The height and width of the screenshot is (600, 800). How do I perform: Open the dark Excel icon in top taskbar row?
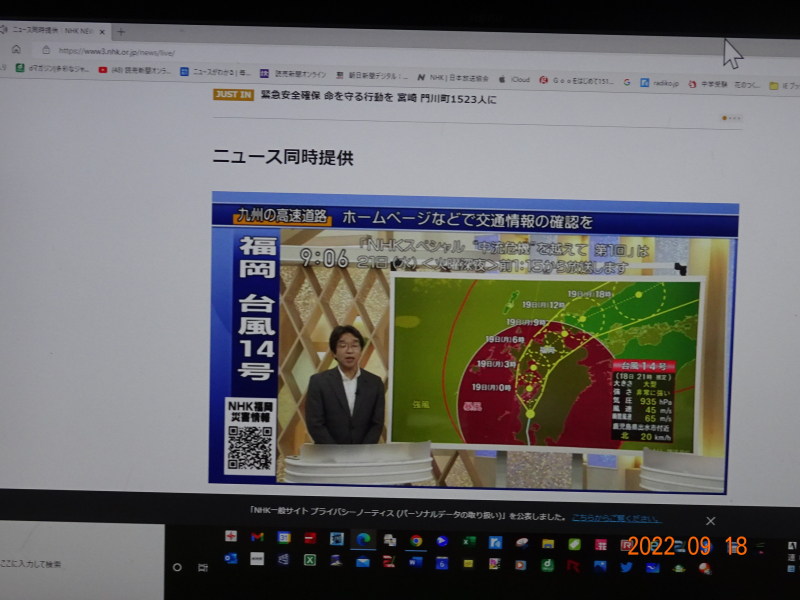tap(469, 541)
